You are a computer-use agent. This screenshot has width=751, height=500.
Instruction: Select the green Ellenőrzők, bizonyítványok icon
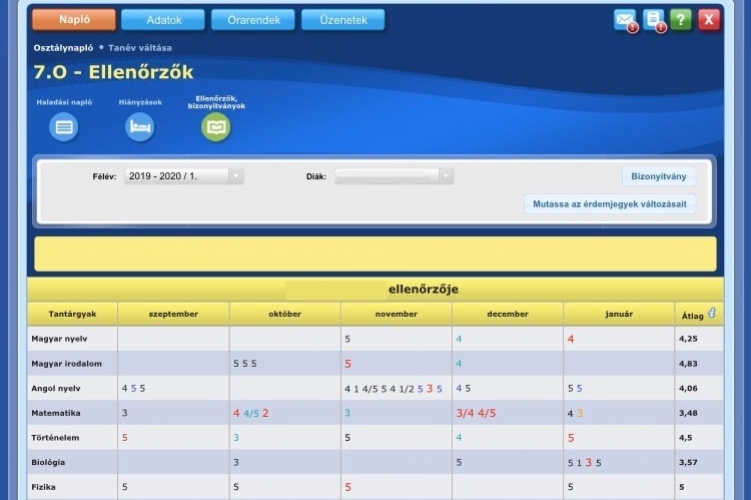pos(215,127)
